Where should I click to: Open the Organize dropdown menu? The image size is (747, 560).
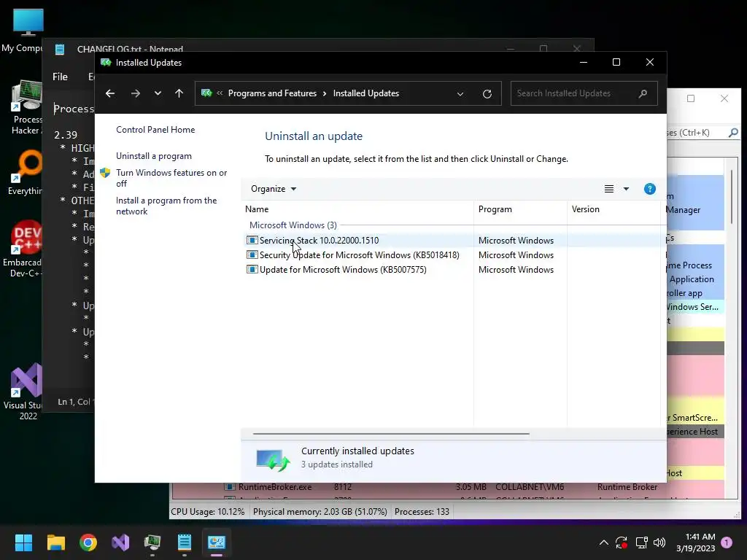click(274, 189)
